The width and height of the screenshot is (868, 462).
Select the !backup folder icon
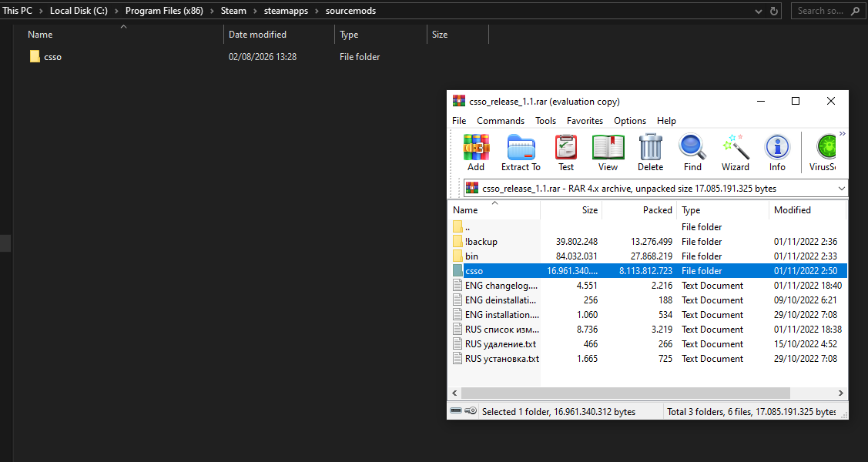(x=457, y=241)
